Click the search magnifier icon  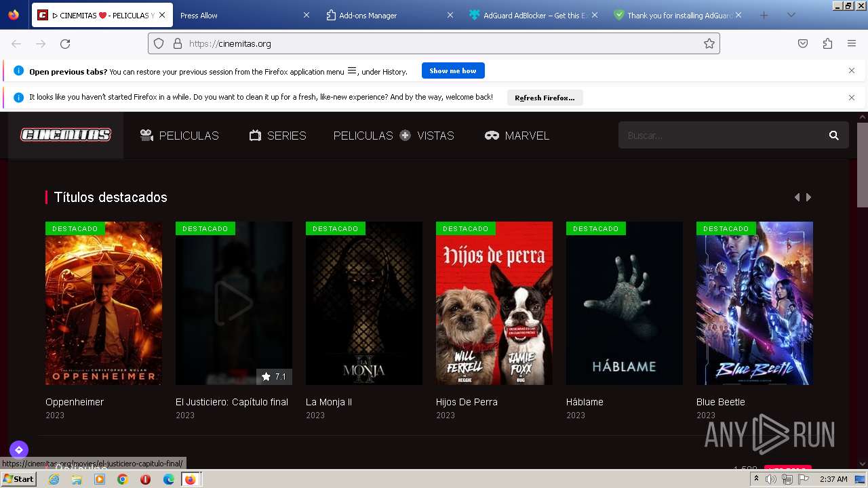click(x=834, y=136)
